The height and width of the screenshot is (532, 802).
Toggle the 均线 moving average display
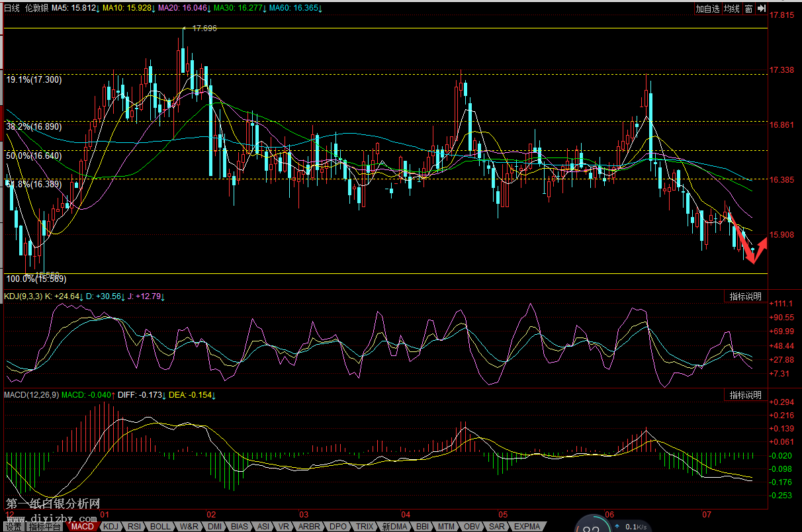(731, 9)
